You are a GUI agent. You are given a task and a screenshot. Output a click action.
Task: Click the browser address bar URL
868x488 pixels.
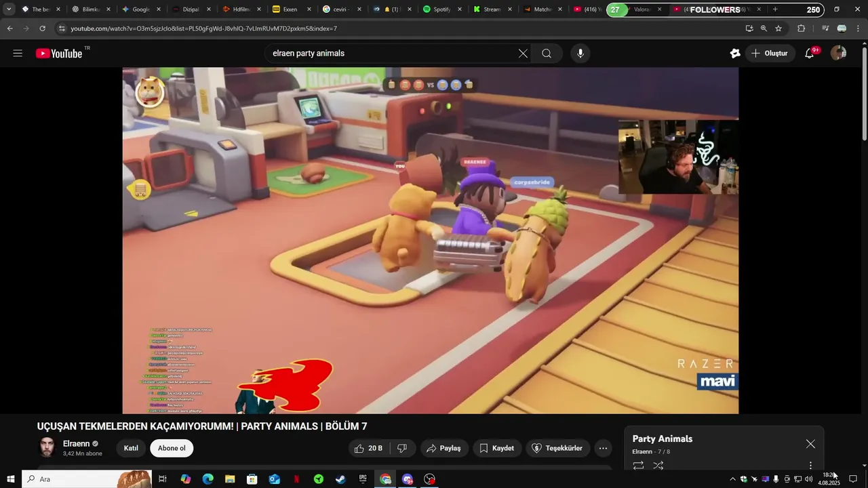[x=203, y=28]
